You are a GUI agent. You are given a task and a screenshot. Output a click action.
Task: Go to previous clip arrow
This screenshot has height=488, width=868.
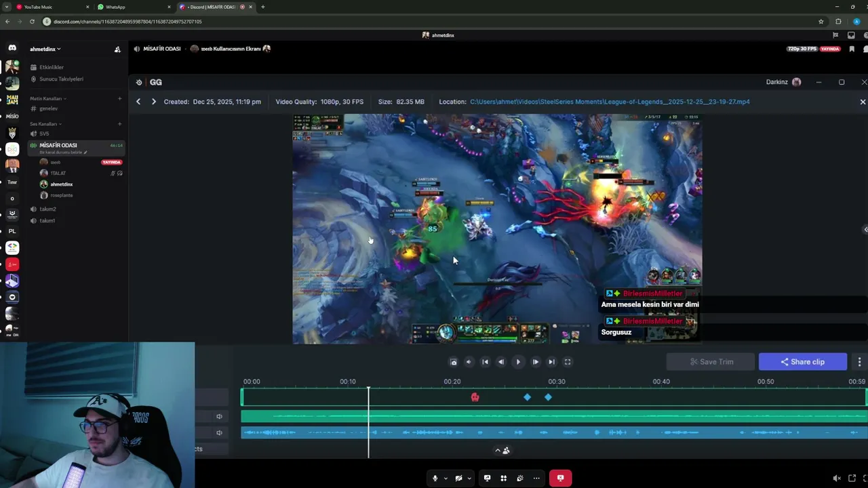tap(138, 102)
